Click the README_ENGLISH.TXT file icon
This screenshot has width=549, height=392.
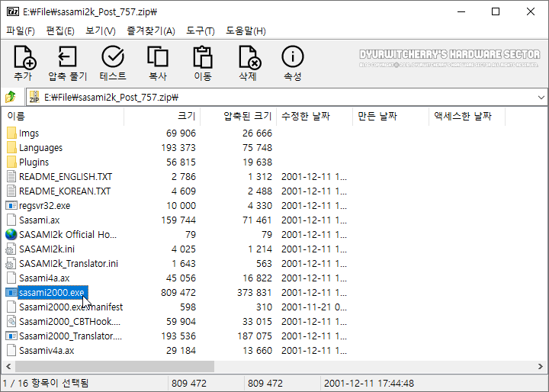(11, 177)
